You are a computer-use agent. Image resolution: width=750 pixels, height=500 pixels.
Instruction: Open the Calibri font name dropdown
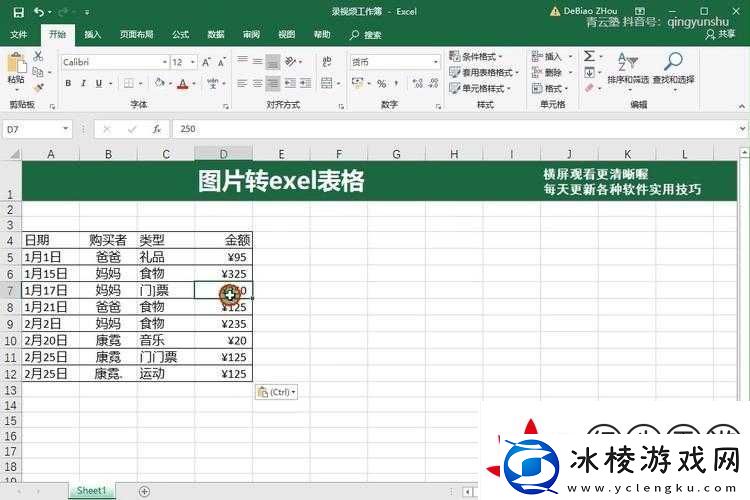point(165,62)
